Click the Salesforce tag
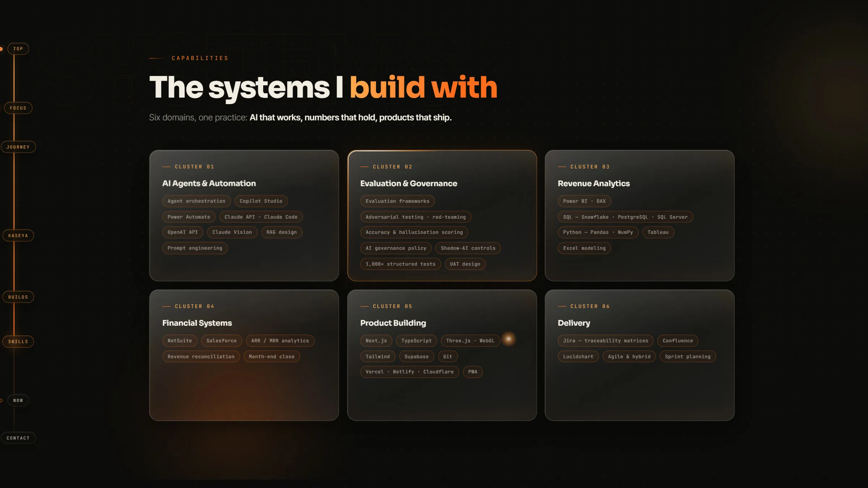Screen dimensions: 868x488 coord(222,341)
